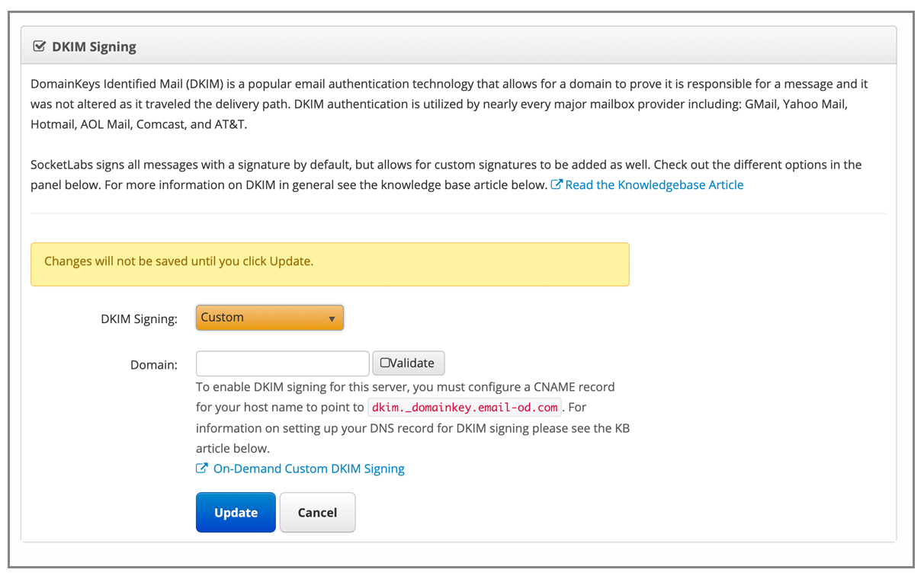Viewport: 924px width, 576px height.
Task: Select the dkim._domainkey.email-od.com code text
Action: [x=465, y=407]
